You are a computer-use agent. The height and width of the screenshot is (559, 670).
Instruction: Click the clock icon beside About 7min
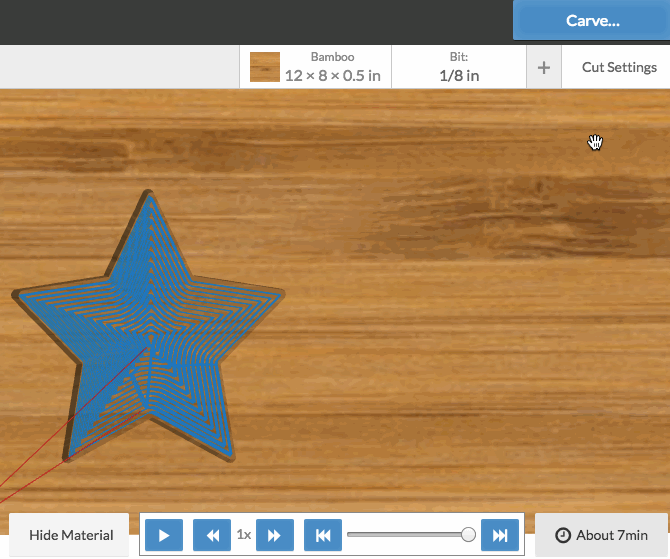(x=563, y=535)
